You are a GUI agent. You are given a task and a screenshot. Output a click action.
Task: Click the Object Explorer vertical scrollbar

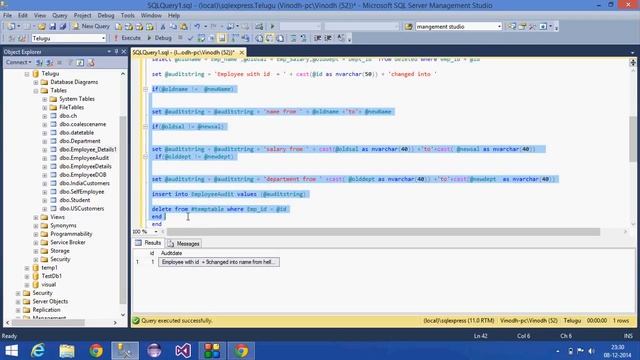[123, 210]
